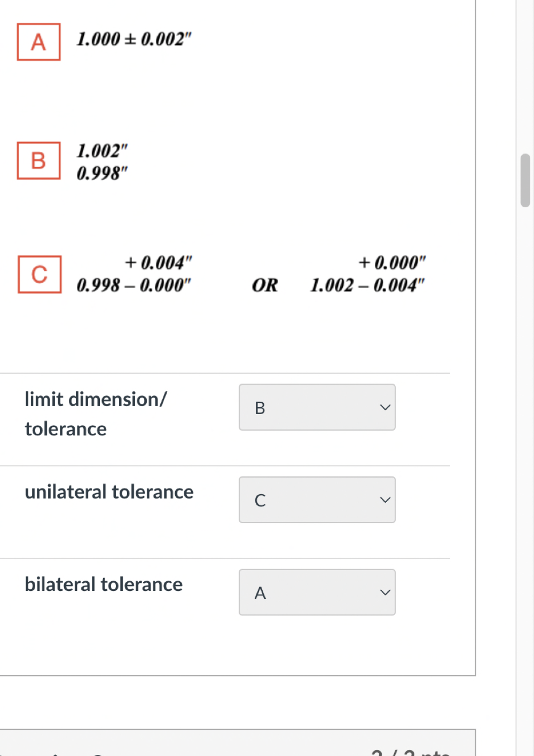This screenshot has height=756, width=534.
Task: Open the limit dimension/tolerance dropdown
Action: [x=317, y=407]
